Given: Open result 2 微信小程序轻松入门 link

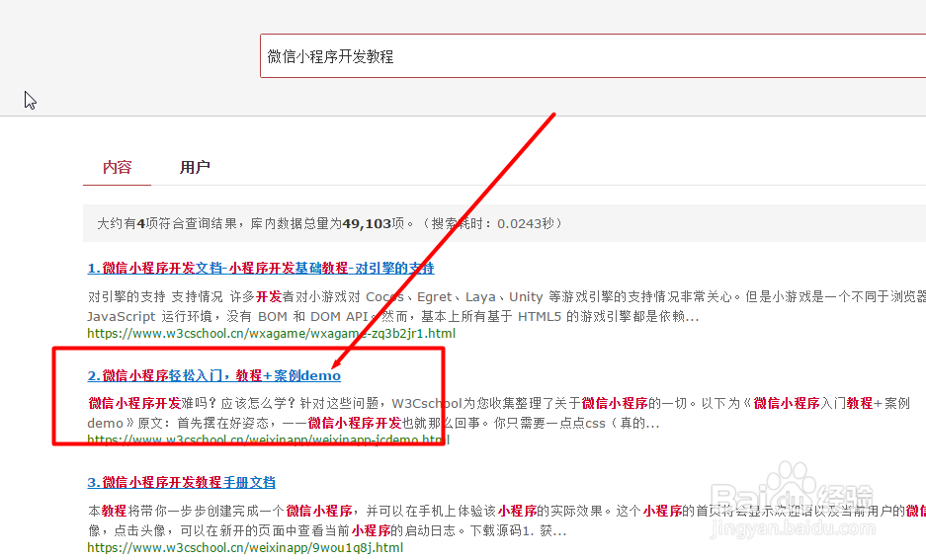Looking at the screenshot, I should point(213,375).
